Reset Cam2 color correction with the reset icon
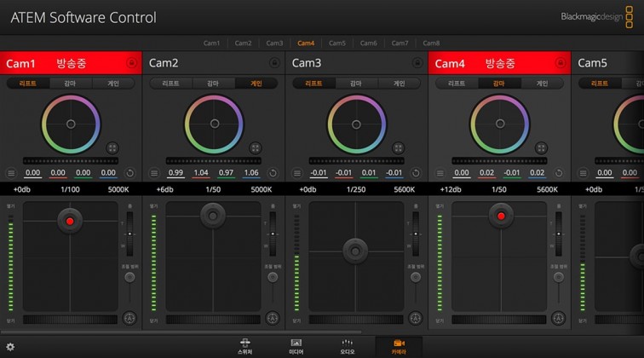 pos(273,173)
